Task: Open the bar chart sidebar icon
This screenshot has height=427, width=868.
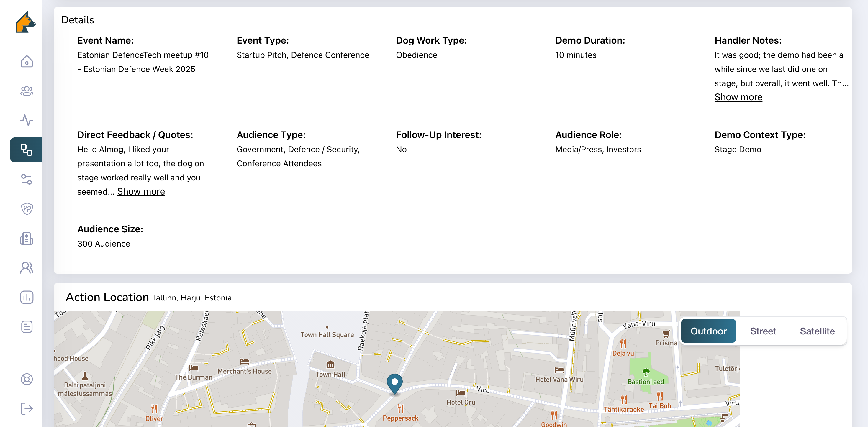Action: tap(27, 297)
